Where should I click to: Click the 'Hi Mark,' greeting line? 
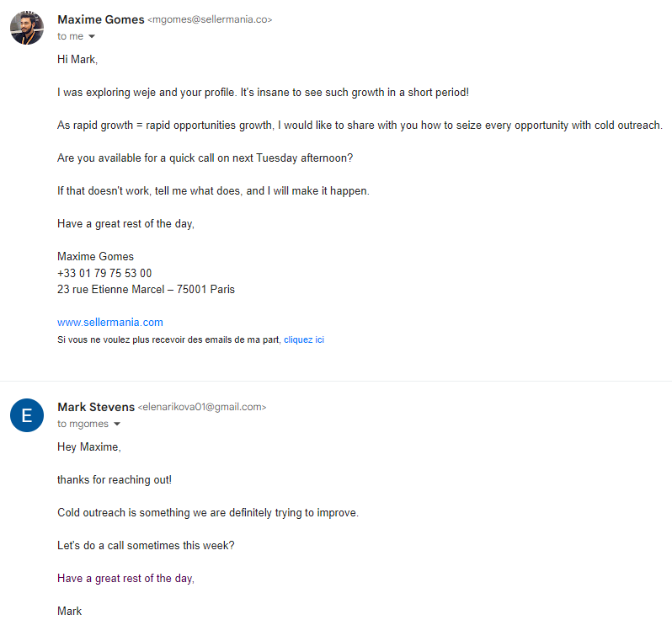pos(77,59)
